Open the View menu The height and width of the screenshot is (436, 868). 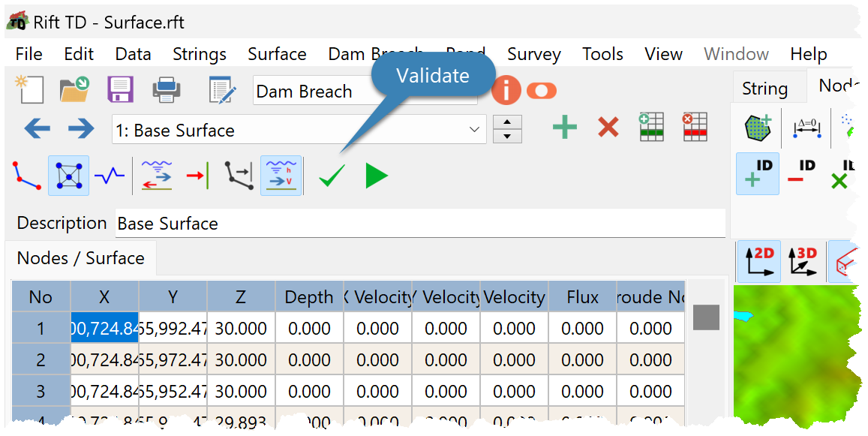coord(663,54)
